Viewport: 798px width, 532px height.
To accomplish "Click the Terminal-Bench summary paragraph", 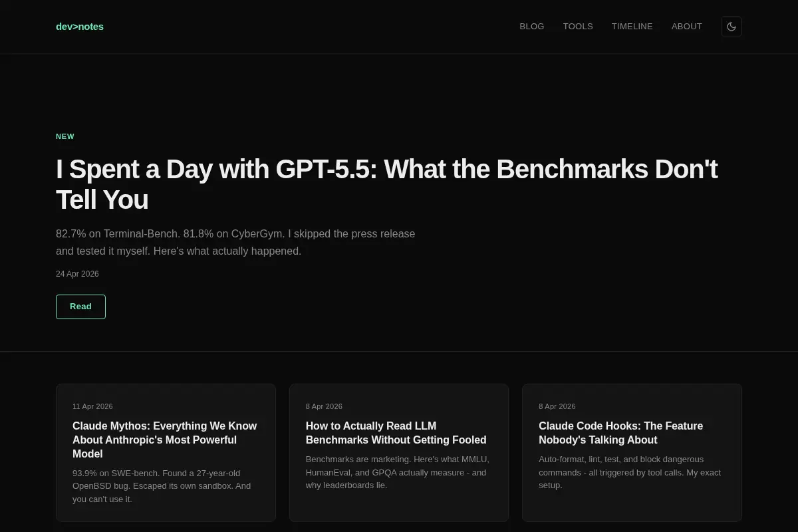I will (235, 243).
